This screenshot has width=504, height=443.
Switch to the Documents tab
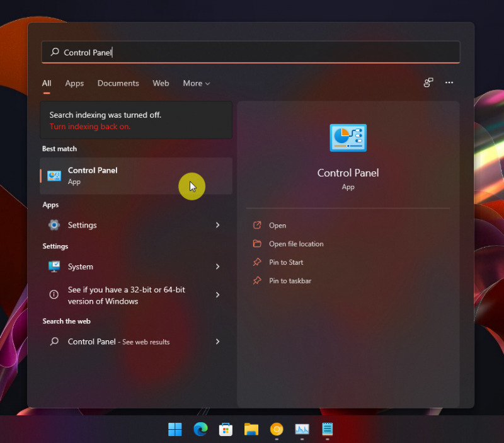point(118,83)
